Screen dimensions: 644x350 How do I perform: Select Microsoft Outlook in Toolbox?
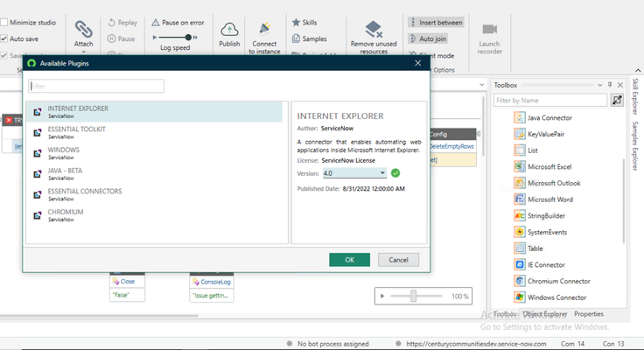(x=547, y=183)
